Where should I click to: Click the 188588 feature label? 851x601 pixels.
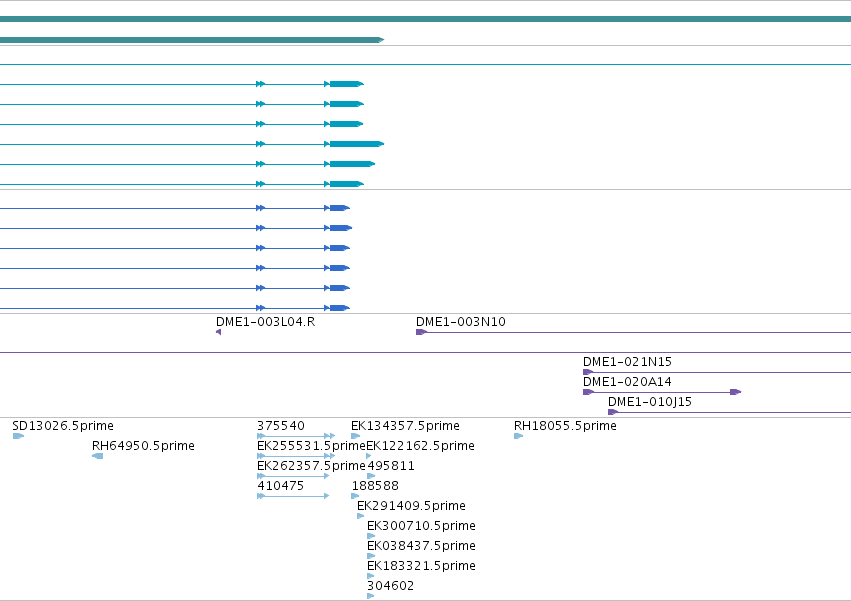(375, 486)
